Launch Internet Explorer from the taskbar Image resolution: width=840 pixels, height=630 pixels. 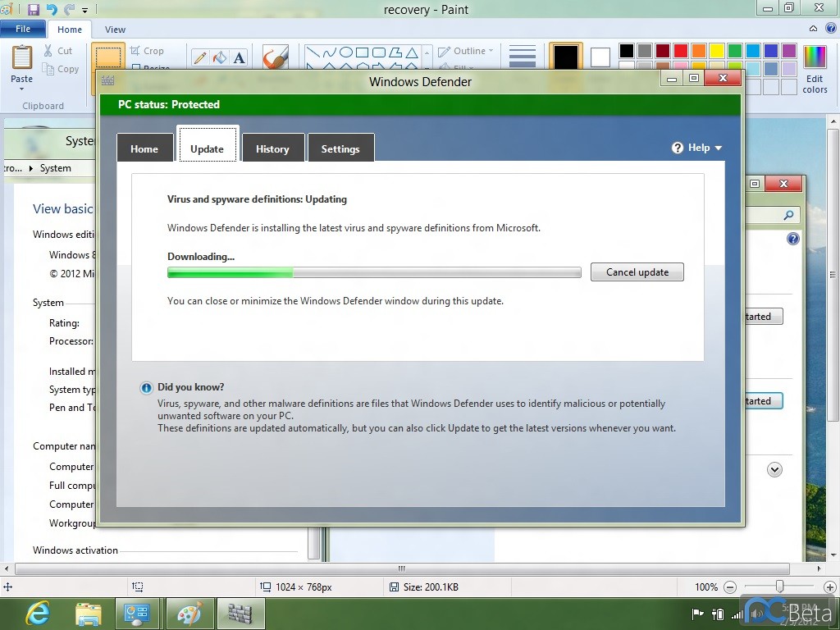point(37,614)
